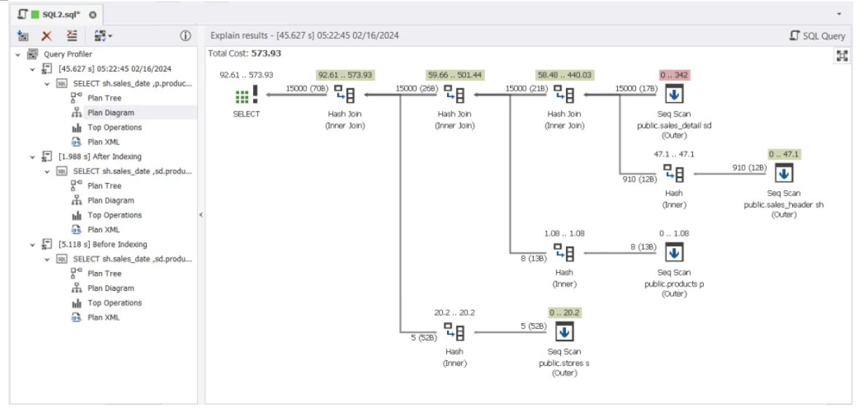Click the Hash node icon with cost 1.08 .. 1.08
The width and height of the screenshot is (868, 420).
click(x=564, y=253)
